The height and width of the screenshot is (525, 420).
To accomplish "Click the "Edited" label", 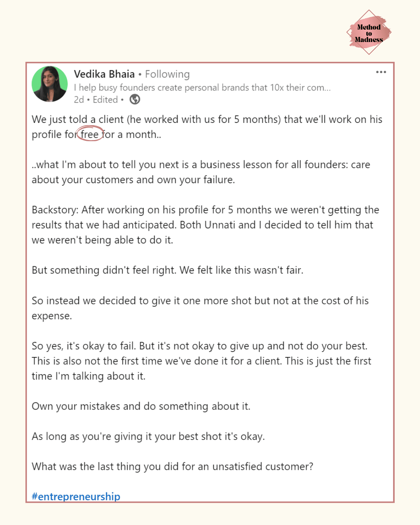I will tap(105, 100).
